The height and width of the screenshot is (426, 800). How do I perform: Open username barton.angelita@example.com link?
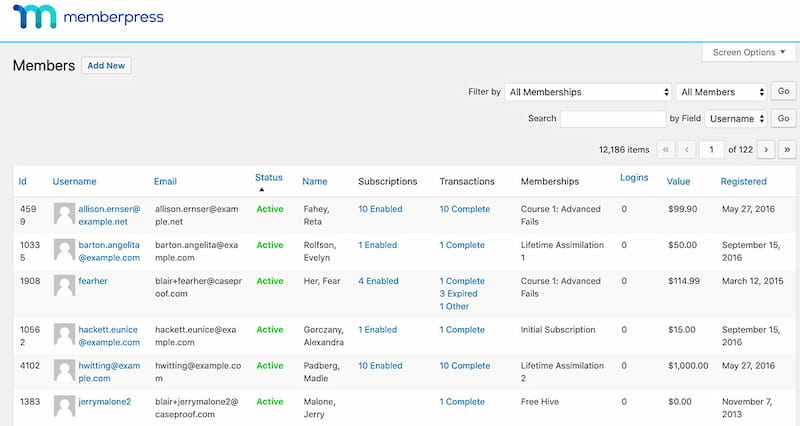[109, 252]
